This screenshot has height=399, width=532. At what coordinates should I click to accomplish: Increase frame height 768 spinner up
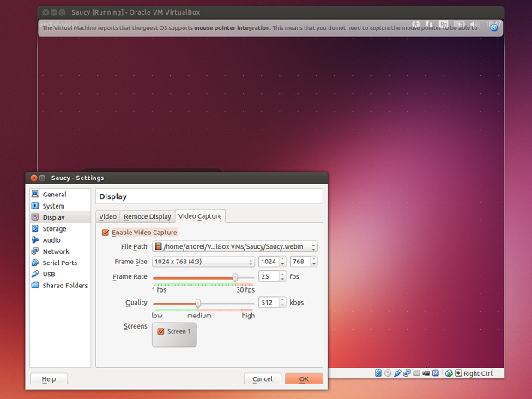click(314, 259)
